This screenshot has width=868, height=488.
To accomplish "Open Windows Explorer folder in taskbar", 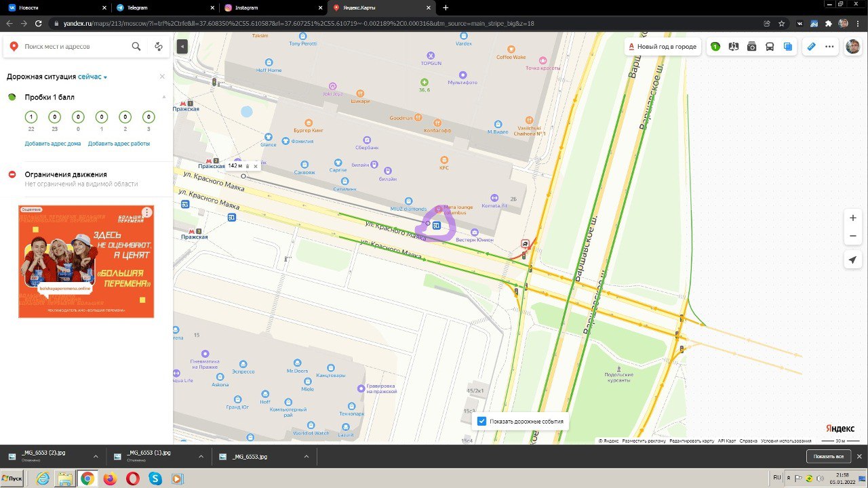I will [x=65, y=479].
